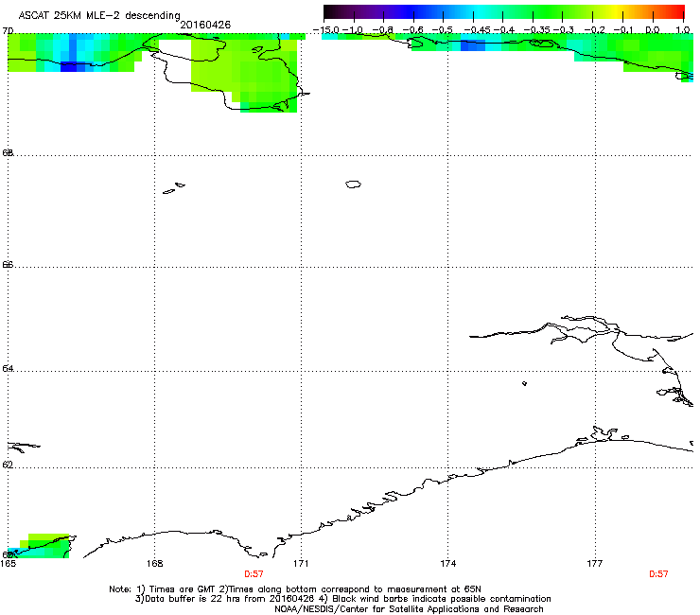Click the 62 latitude label
Screen dimensions: 700x615
[x=8, y=465]
